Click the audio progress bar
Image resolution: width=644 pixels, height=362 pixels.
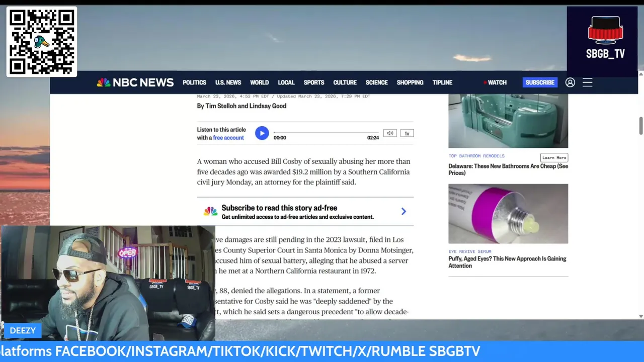326,132
